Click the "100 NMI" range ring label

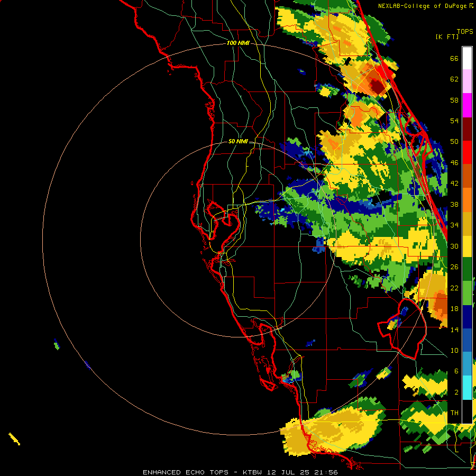click(238, 43)
